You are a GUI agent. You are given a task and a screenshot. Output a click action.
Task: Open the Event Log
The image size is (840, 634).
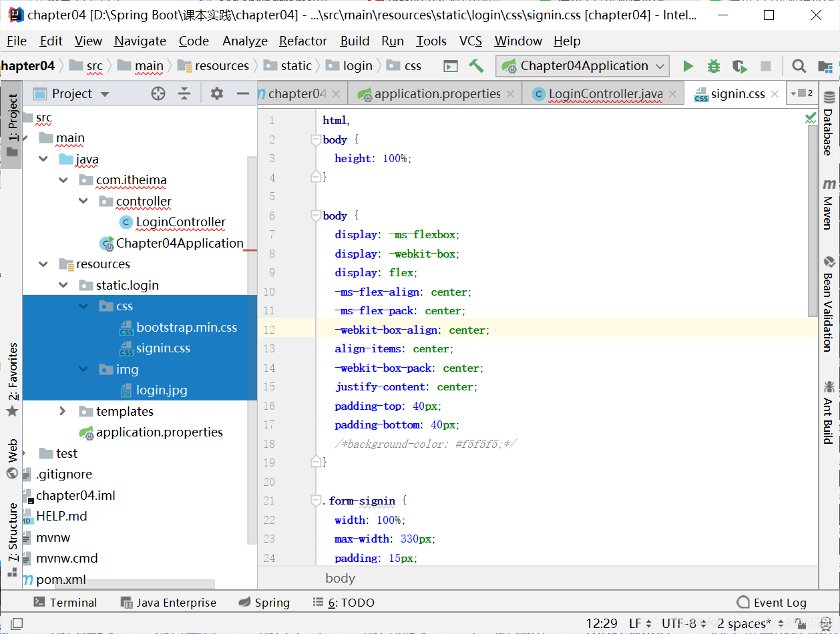771,602
